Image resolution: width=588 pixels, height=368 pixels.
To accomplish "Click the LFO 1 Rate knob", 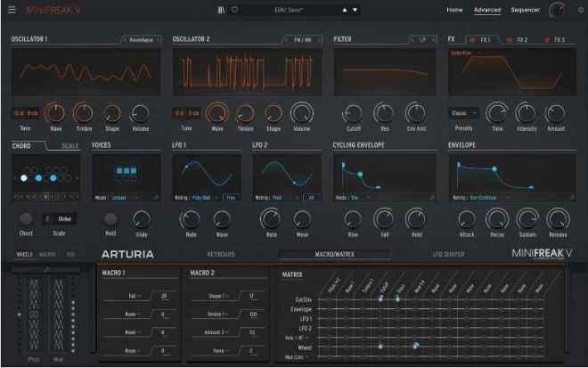I will (190, 219).
